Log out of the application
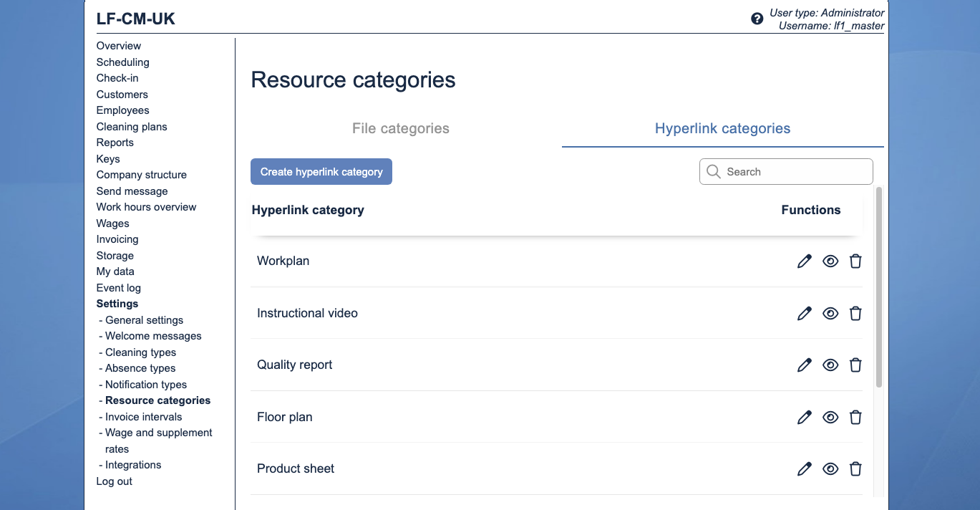This screenshot has width=980, height=510. click(x=115, y=481)
